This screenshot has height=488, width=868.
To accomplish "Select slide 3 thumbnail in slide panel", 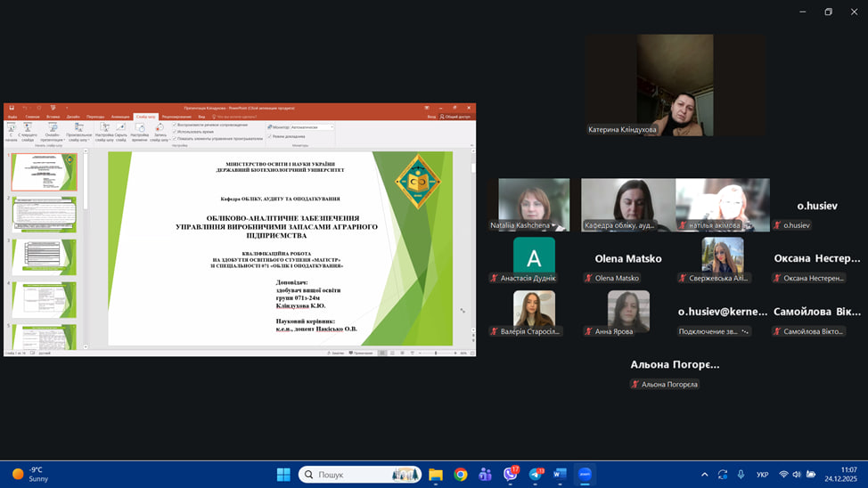I will (44, 256).
